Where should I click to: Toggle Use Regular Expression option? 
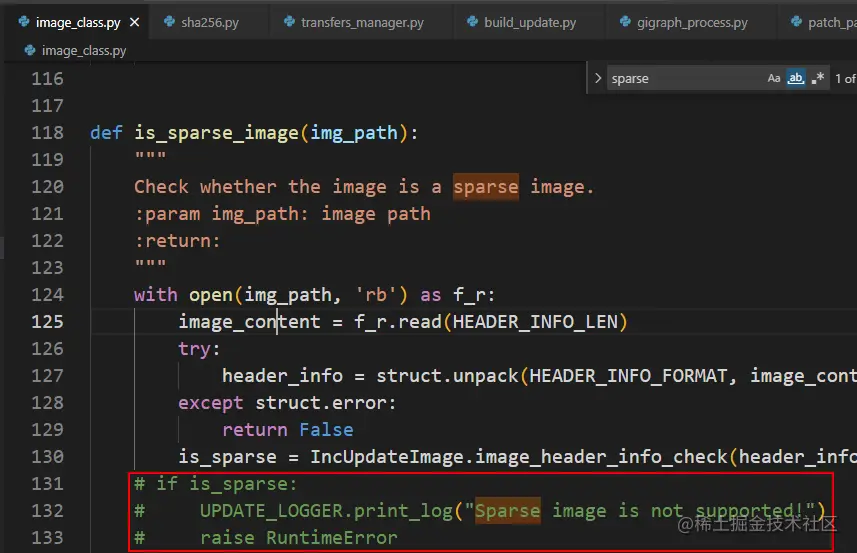[x=818, y=78]
